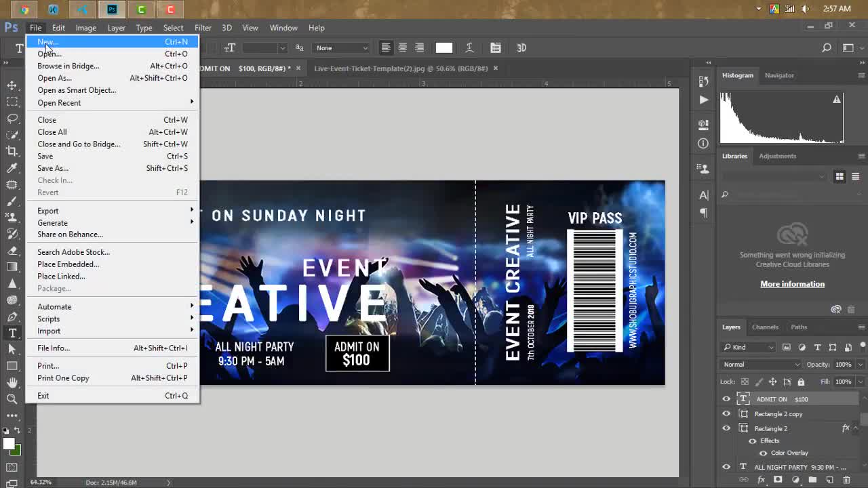Expand the Automate submenu
The width and height of the screenshot is (868, 488).
click(x=113, y=307)
